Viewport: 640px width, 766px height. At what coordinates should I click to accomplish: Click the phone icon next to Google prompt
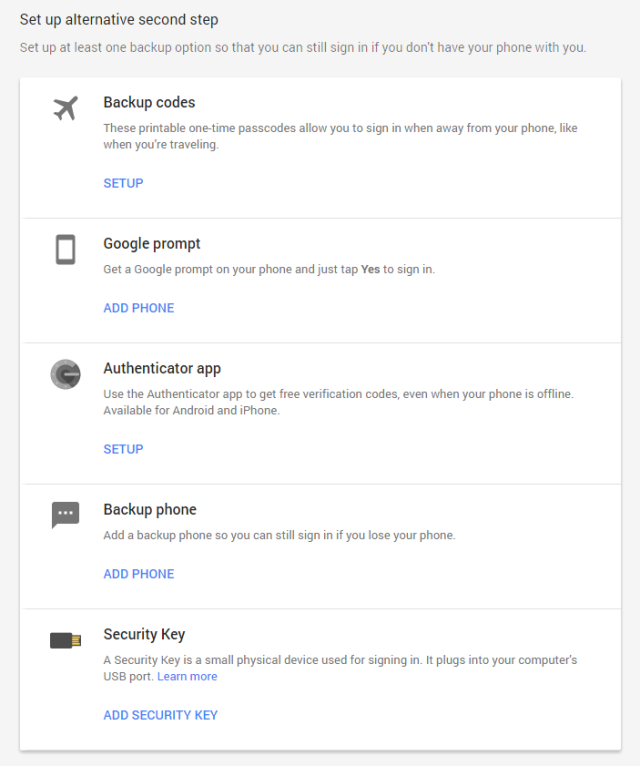(x=65, y=249)
